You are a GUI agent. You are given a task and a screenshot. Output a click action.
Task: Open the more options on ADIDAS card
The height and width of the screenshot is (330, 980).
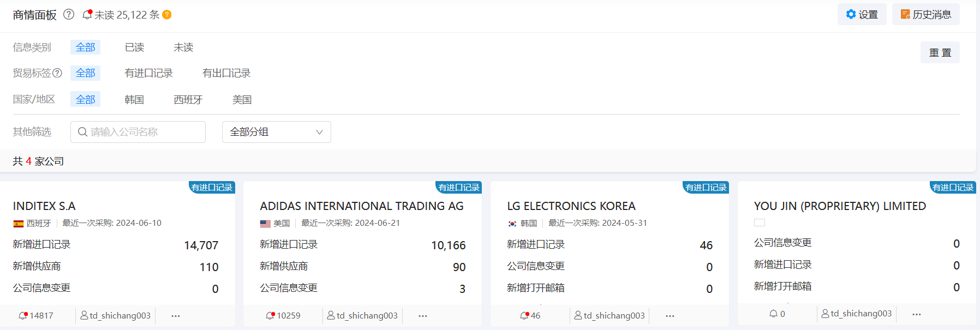point(423,316)
